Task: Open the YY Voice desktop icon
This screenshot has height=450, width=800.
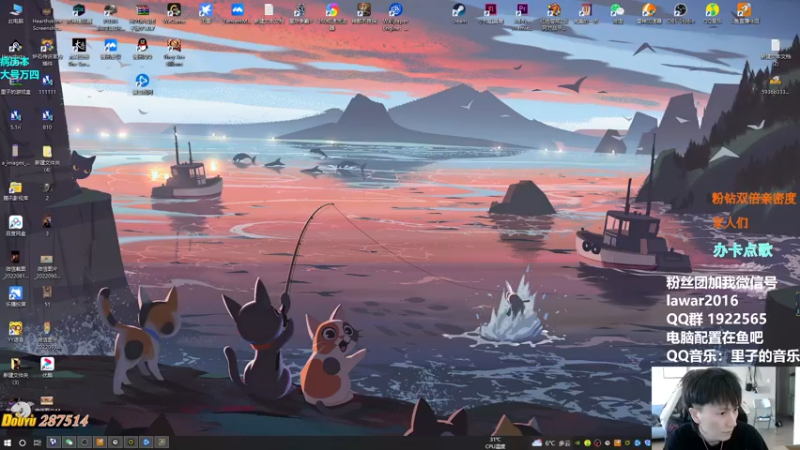Action: [15, 332]
